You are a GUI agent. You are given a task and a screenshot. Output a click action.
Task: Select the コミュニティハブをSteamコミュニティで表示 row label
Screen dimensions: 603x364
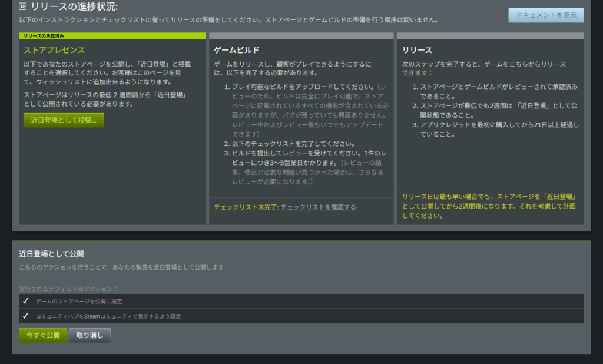pos(108,316)
